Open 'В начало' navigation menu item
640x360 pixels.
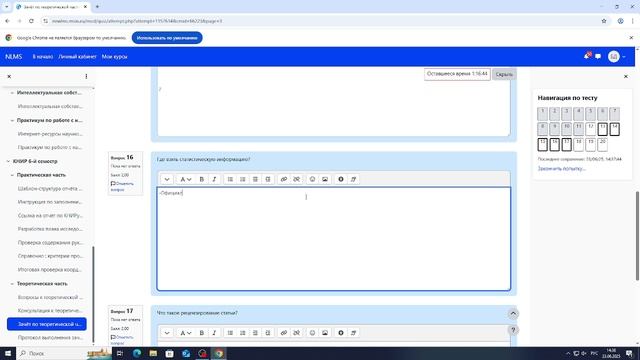(42, 57)
